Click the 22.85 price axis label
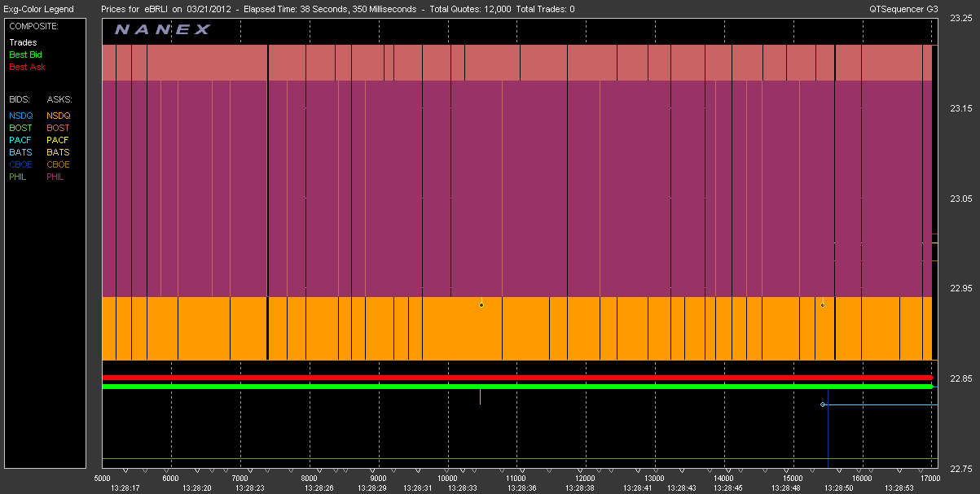This screenshot has width=980, height=494. (x=962, y=379)
